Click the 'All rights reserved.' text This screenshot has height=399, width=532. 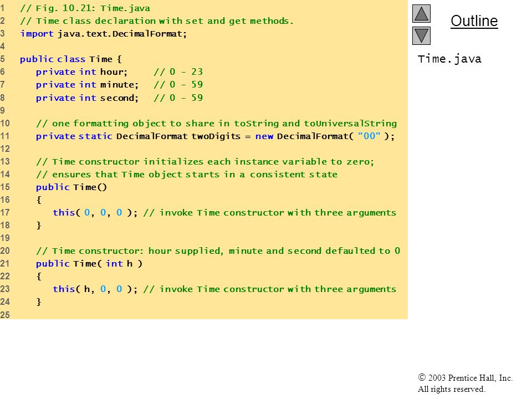click(x=451, y=389)
